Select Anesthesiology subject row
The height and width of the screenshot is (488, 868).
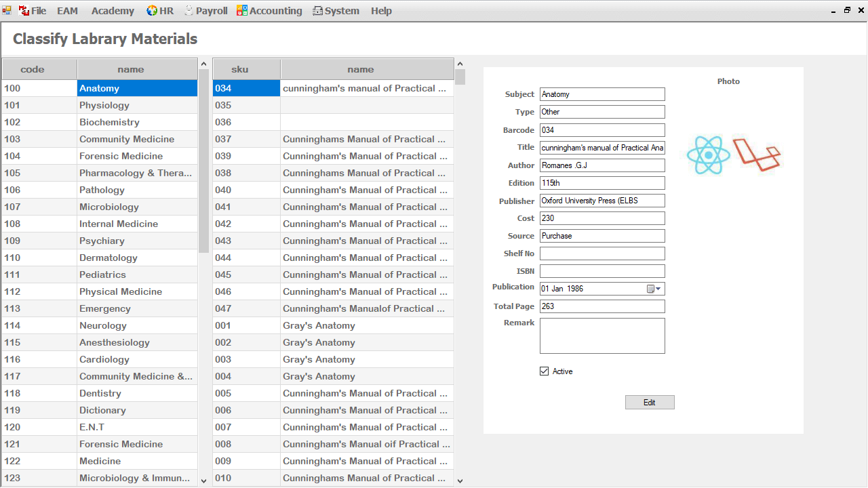(x=100, y=342)
